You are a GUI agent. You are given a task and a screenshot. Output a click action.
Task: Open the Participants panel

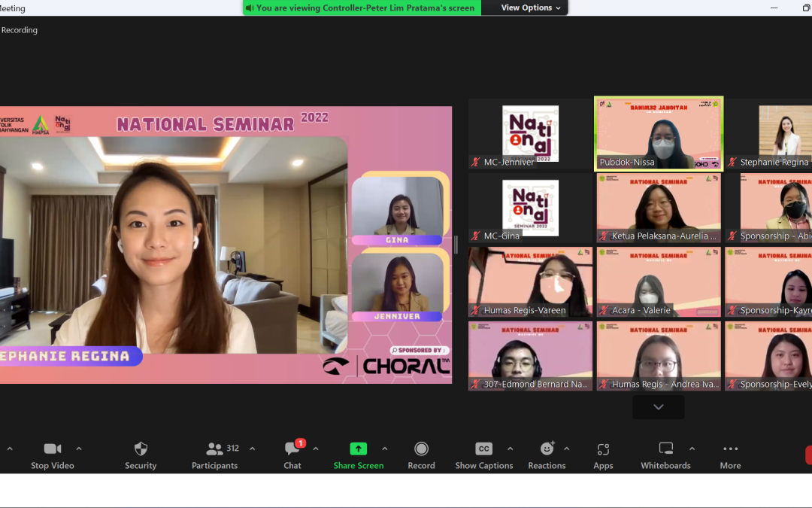pyautogui.click(x=214, y=449)
